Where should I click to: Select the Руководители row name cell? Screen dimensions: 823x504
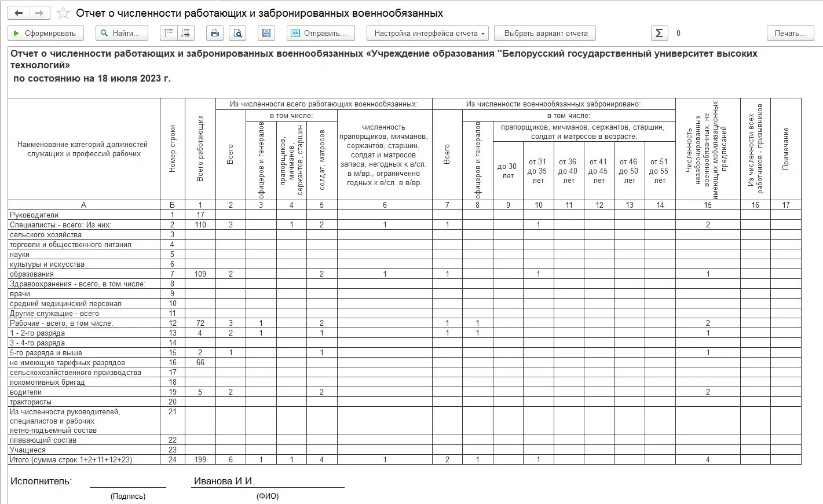[x=84, y=215]
